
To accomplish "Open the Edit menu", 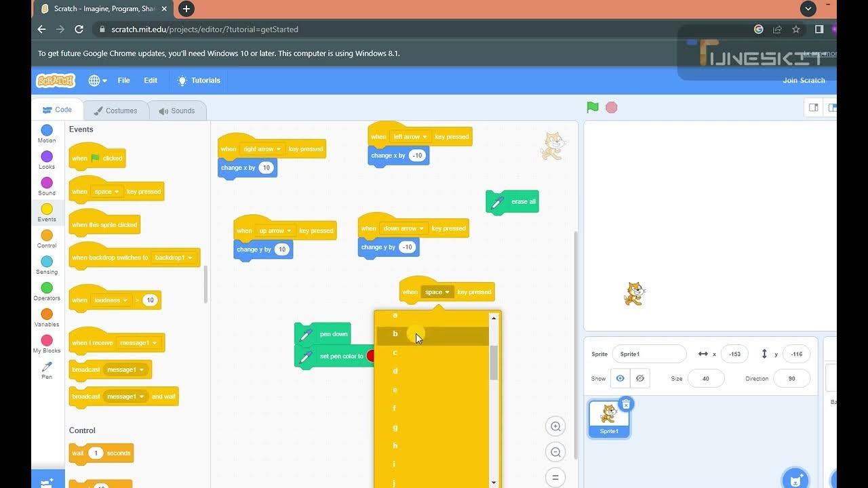I will click(x=151, y=80).
